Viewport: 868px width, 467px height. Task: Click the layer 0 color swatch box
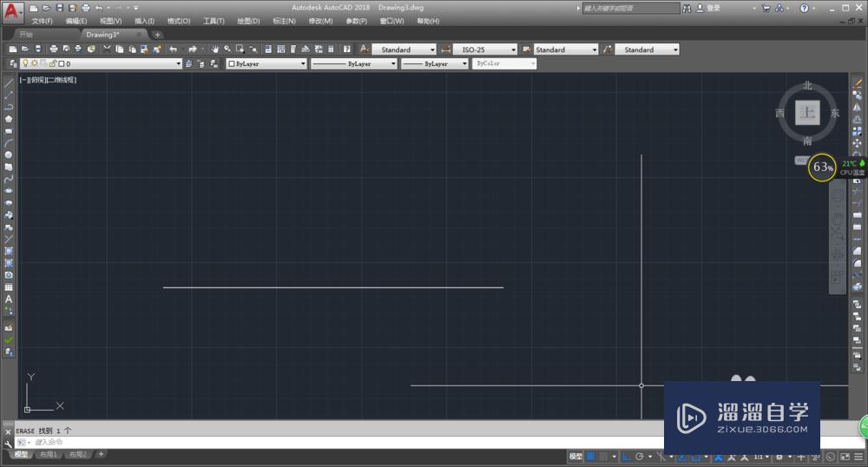coord(62,63)
